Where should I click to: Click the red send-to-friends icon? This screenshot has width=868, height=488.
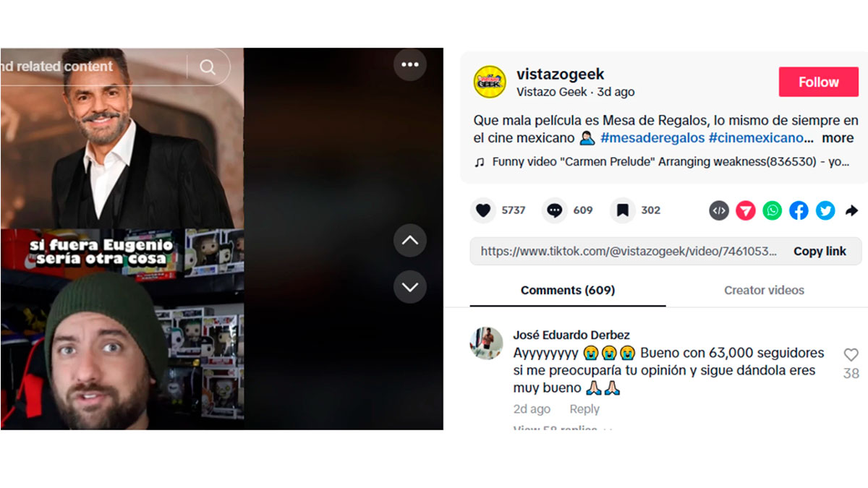746,210
